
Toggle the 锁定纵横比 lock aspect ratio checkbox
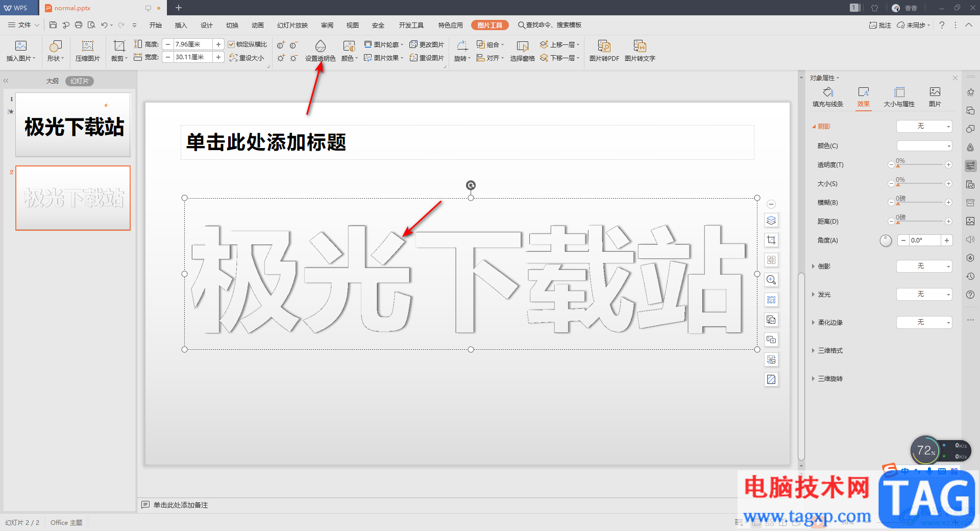[x=231, y=44]
